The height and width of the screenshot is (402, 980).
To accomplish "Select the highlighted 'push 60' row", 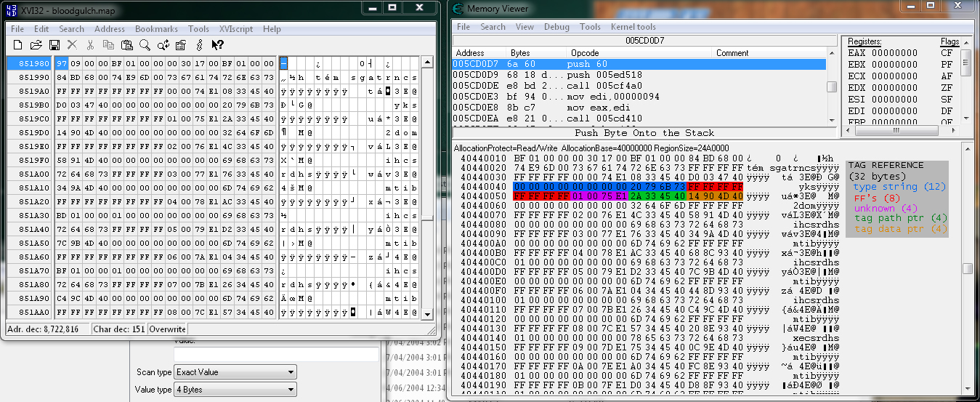I will (639, 64).
